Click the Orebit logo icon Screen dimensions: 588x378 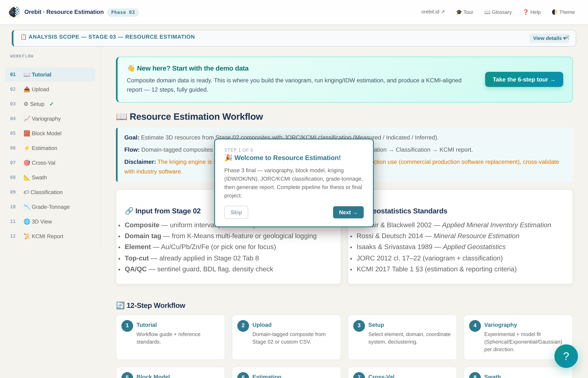tap(14, 12)
